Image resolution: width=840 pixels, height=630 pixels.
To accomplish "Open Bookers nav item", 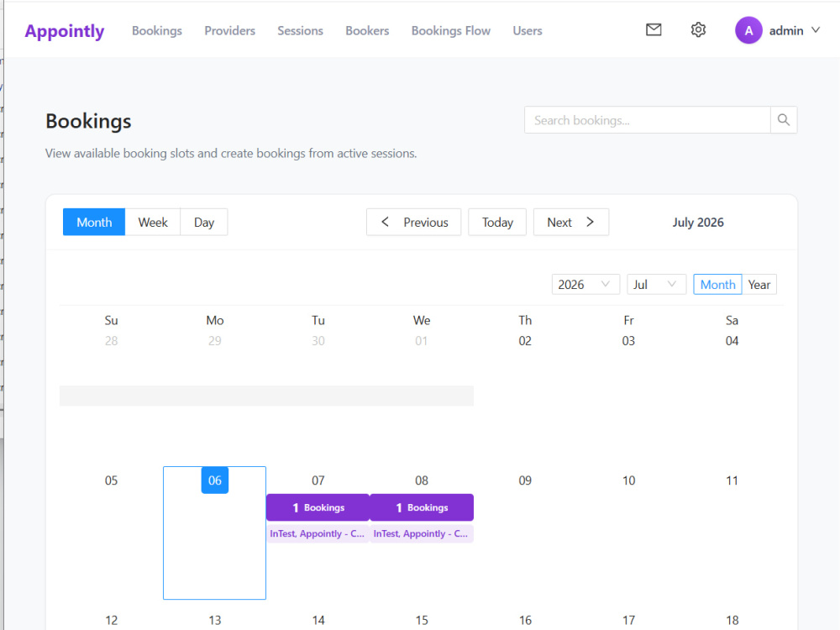I will point(367,30).
